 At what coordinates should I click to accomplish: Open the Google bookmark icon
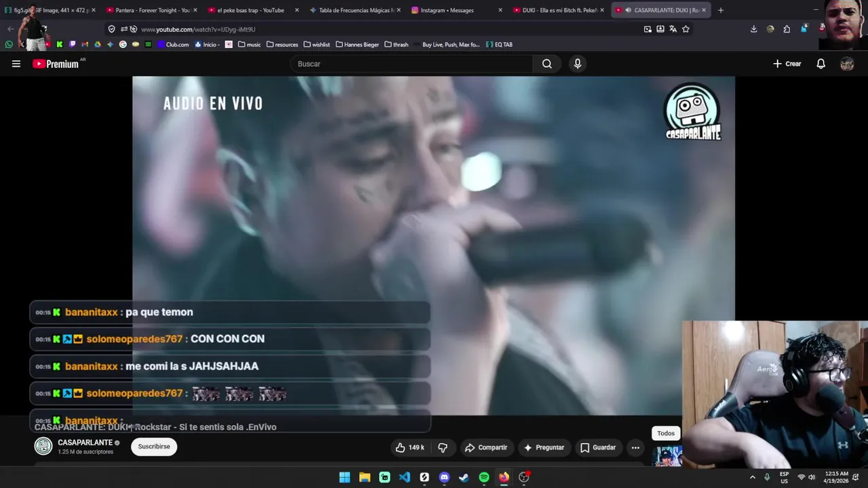click(x=123, y=45)
